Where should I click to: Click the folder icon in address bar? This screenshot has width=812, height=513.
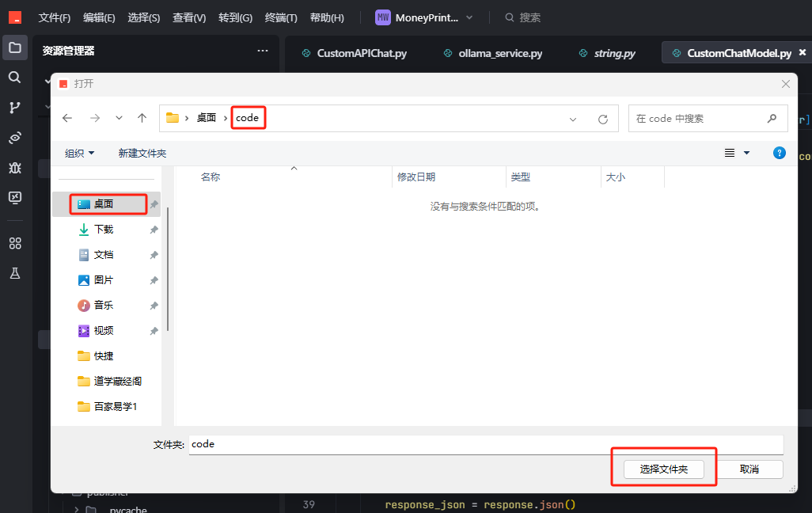pyautogui.click(x=173, y=118)
